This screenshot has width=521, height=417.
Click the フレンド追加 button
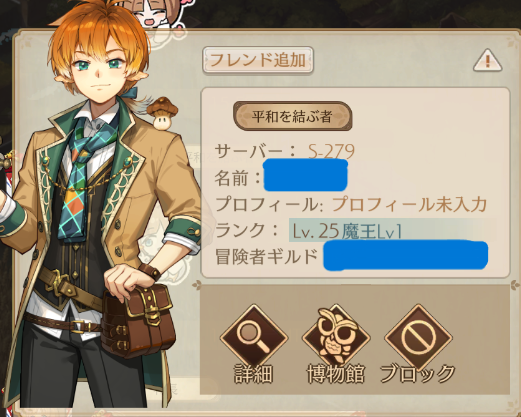258,60
